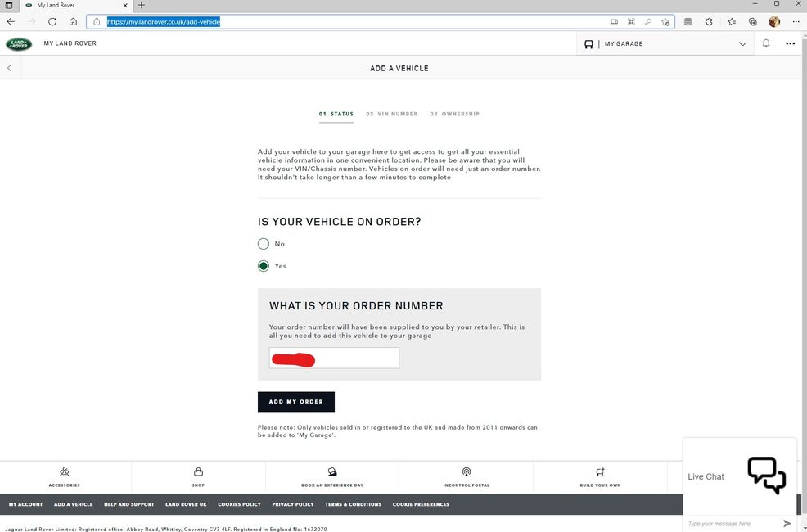This screenshot has width=807, height=532.
Task: Open the Shop bag icon
Action: (x=198, y=471)
